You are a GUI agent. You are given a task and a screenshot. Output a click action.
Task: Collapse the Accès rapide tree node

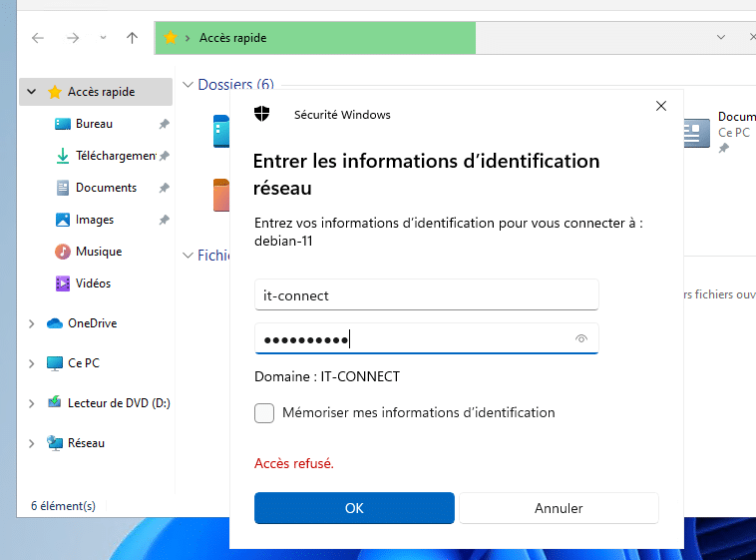tap(32, 92)
